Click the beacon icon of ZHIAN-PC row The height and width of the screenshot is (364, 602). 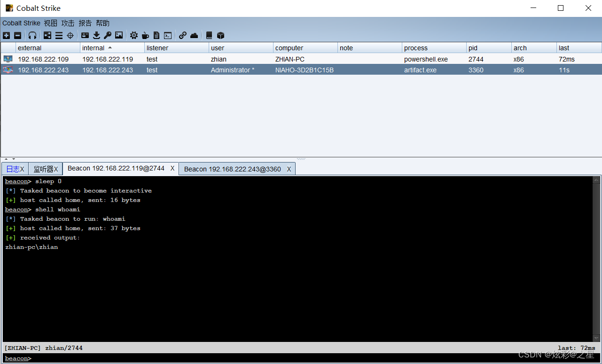coord(8,59)
